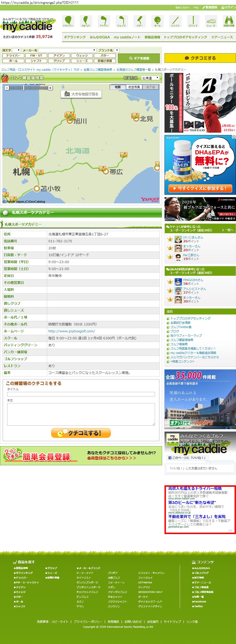Open the ギアランキング menu item
The image size is (236, 644).
(x=75, y=37)
